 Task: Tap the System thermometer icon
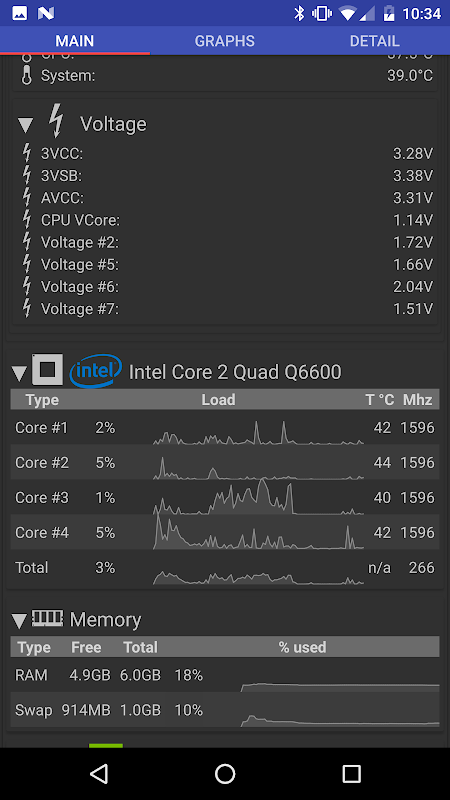(27, 76)
